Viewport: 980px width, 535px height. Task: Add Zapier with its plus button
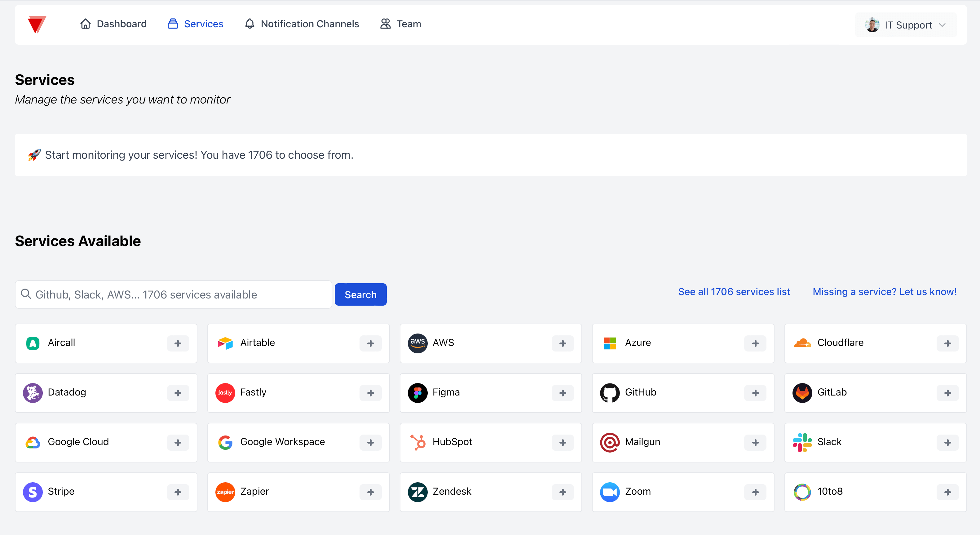(371, 493)
